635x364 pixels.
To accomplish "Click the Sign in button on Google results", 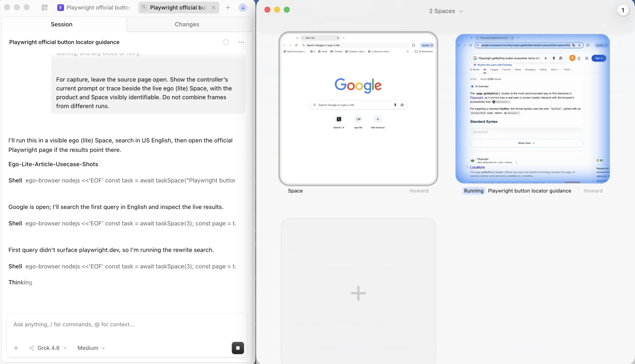I will 598,58.
